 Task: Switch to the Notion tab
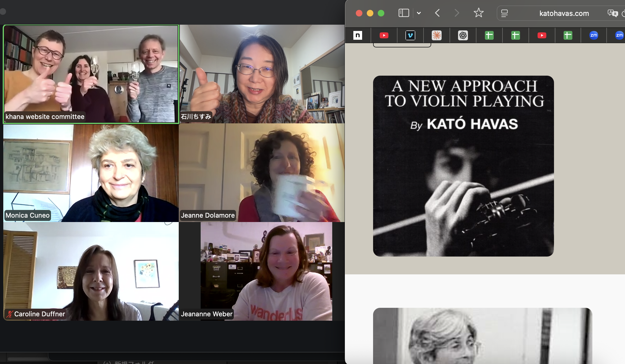tap(358, 35)
